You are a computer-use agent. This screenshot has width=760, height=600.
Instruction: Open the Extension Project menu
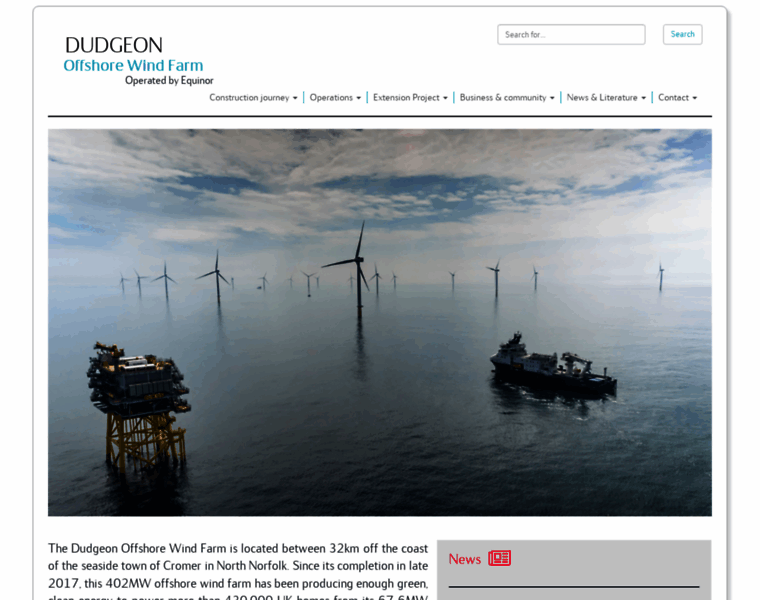point(410,97)
